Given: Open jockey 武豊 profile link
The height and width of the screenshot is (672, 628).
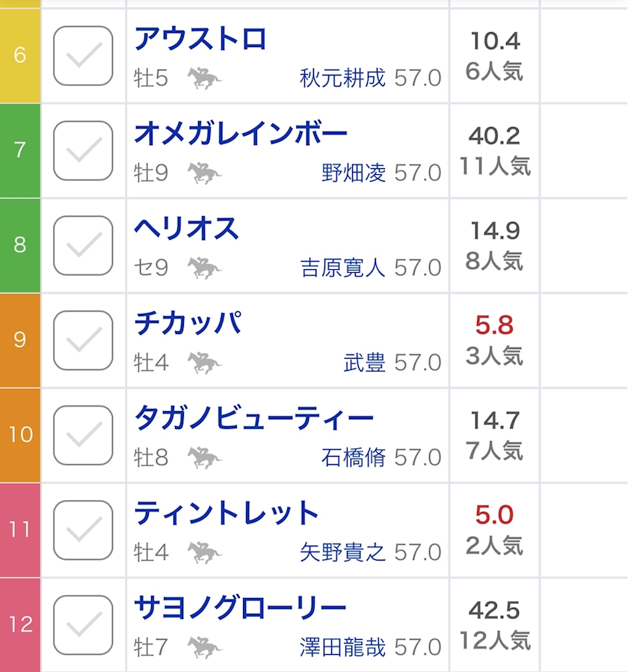Looking at the screenshot, I should pos(364,363).
